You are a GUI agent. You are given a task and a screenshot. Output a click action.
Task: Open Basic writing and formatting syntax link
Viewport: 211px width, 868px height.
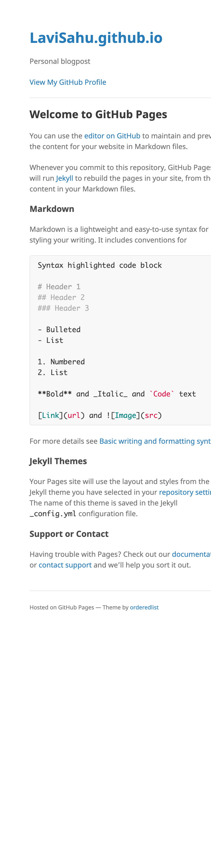(155, 441)
